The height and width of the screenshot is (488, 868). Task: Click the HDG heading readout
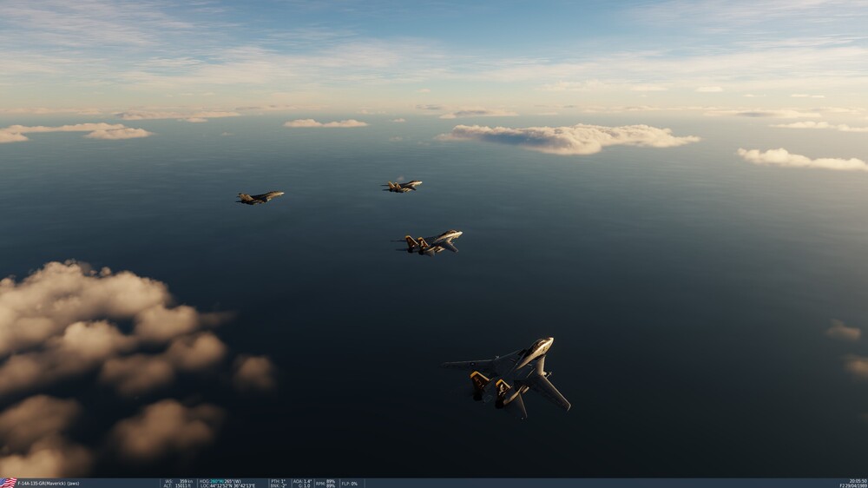[x=220, y=481]
